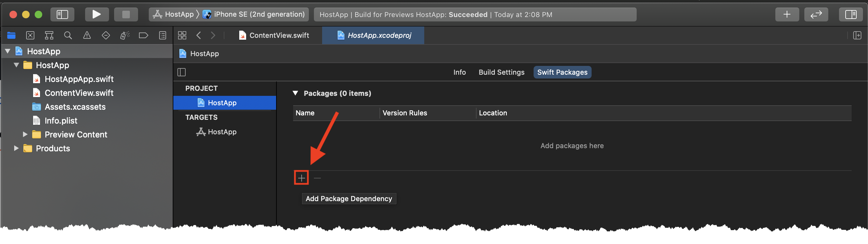868x244 pixels.
Task: Show the Source Control navigator
Action: [x=30, y=35]
